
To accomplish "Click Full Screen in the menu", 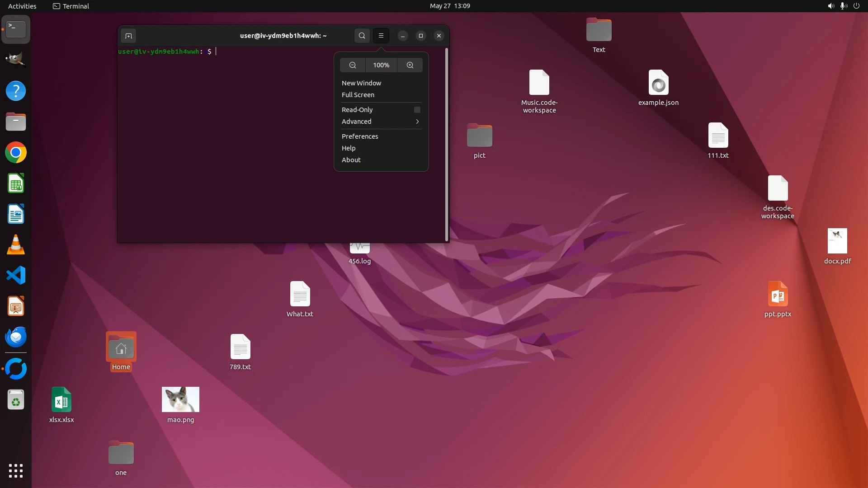I will point(358,95).
